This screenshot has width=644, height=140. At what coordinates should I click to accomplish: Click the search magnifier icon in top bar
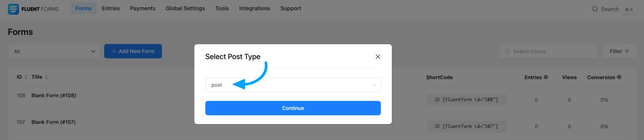595,9
